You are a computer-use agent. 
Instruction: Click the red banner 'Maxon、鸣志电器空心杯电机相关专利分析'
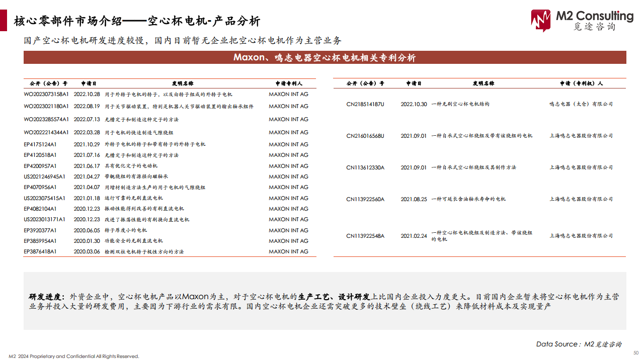point(325,58)
